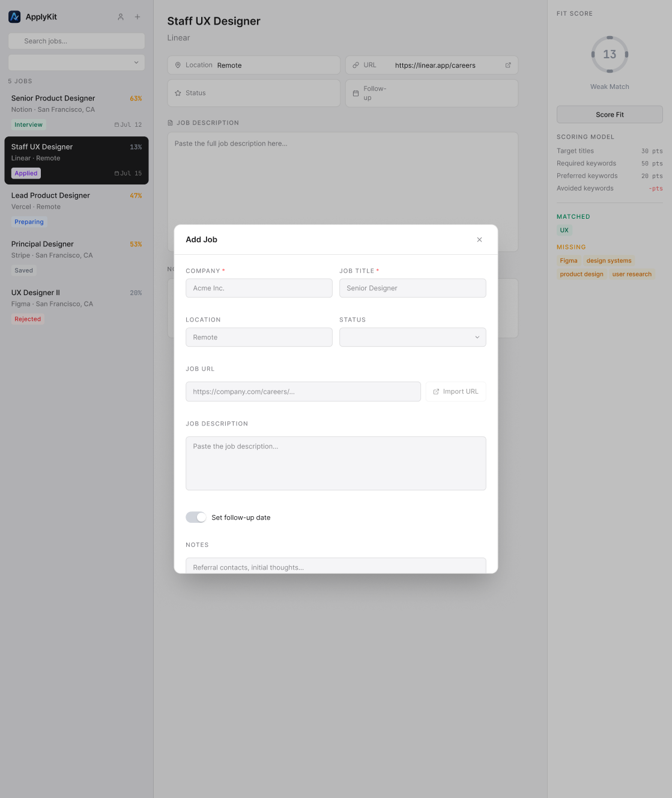Click the Preferred keywords scoring row
Screen dimensions: 672x798
(x=610, y=176)
